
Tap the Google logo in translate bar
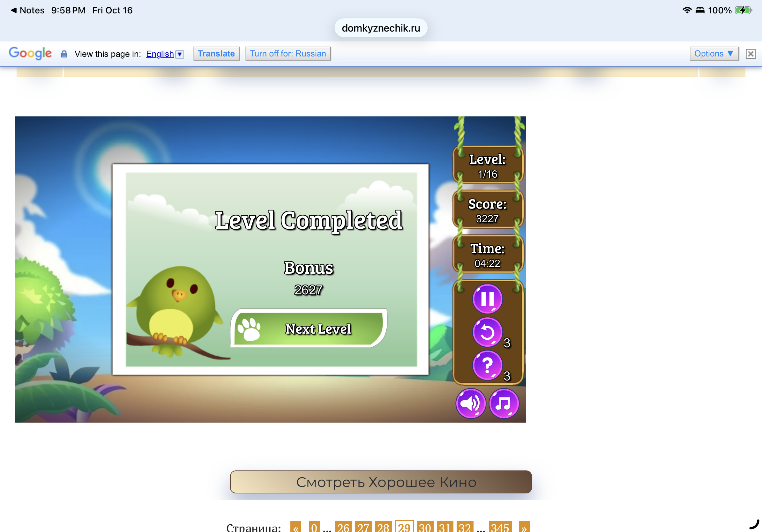click(x=30, y=53)
